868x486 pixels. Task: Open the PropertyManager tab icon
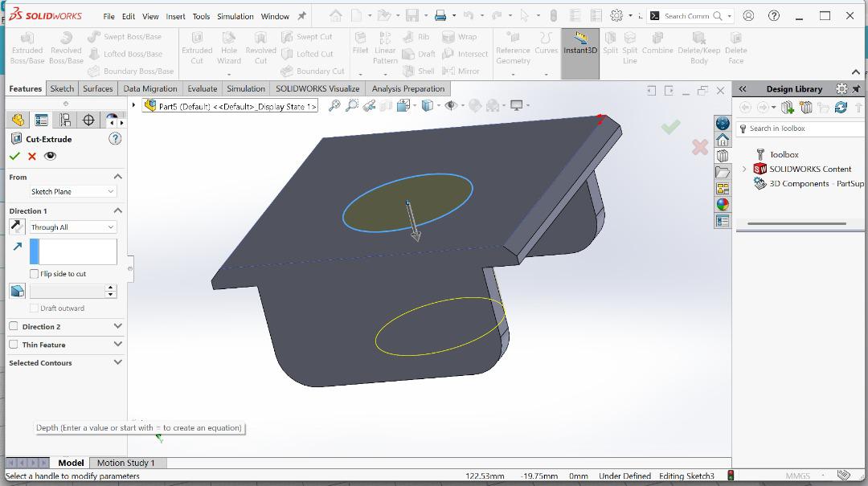[x=42, y=120]
